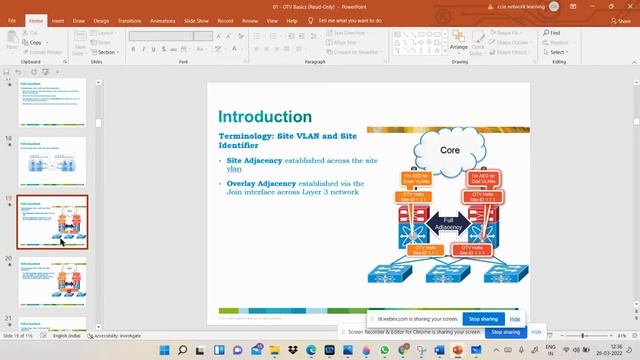Open the Font size combo box
Image resolution: width=640 pixels, height=360 pixels.
point(203,36)
